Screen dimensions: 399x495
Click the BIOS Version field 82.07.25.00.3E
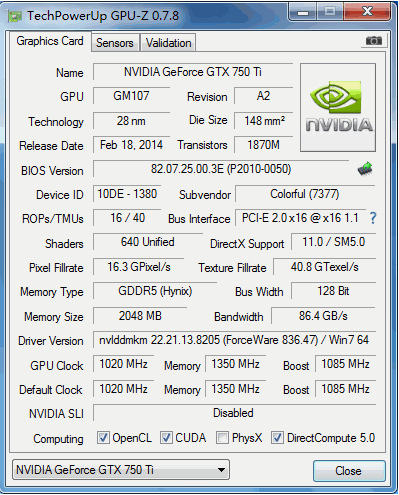[x=221, y=169]
